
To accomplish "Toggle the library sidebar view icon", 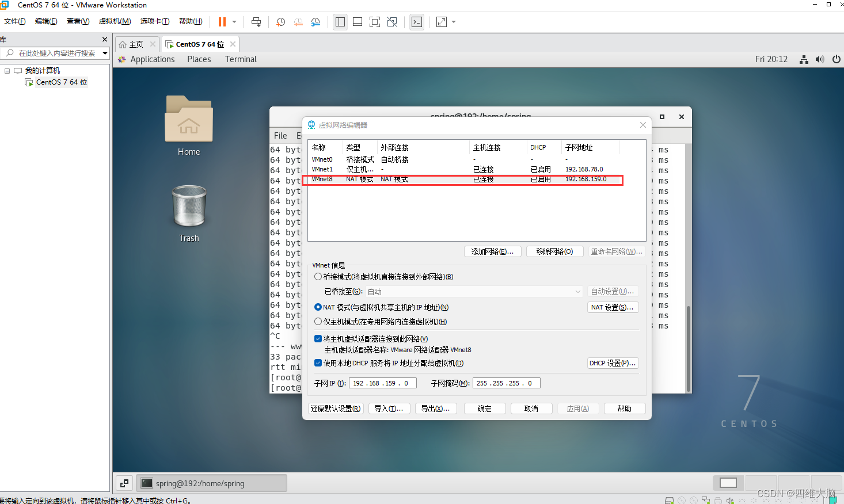I will (340, 22).
